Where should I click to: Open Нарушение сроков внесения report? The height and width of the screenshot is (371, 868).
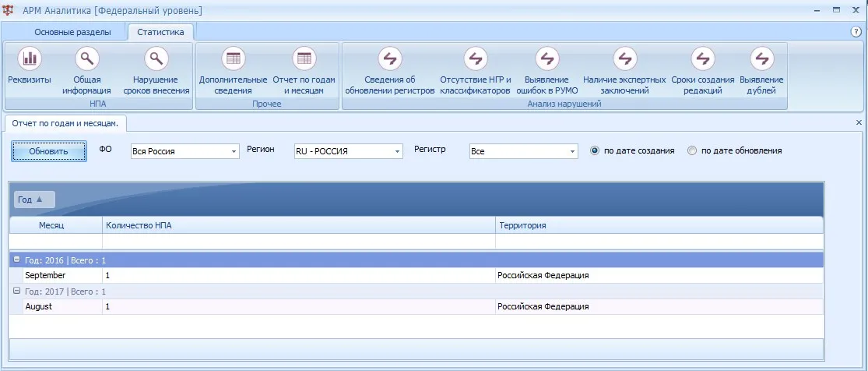[x=156, y=58]
